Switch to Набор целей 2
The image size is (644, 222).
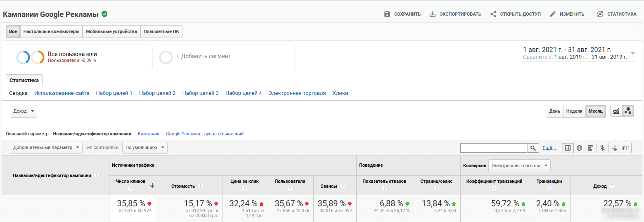tap(157, 93)
